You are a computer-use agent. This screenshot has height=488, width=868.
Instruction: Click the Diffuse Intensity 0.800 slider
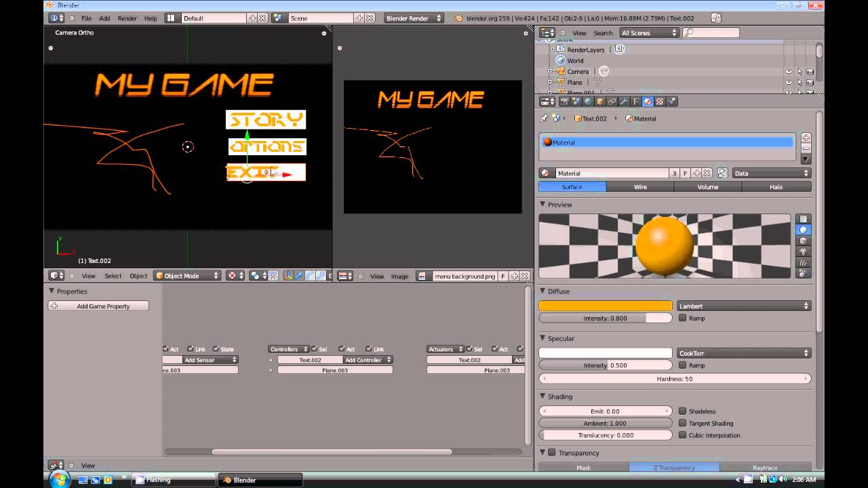(606, 318)
